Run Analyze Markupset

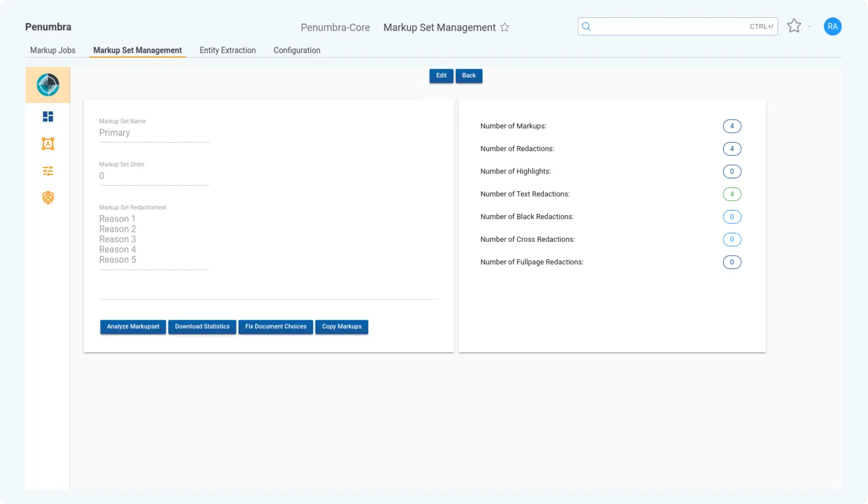pyautogui.click(x=133, y=326)
